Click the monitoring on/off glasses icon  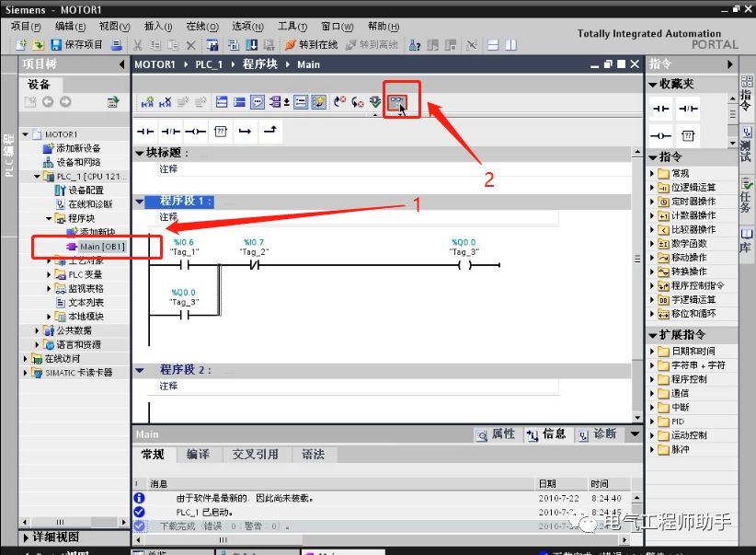(x=397, y=102)
